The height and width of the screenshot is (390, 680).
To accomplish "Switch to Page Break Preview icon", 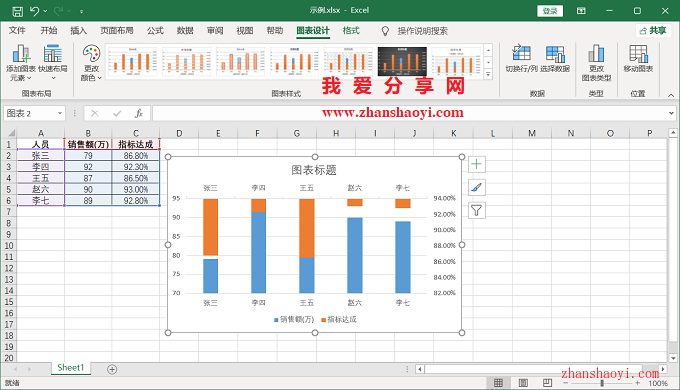I will tap(547, 383).
